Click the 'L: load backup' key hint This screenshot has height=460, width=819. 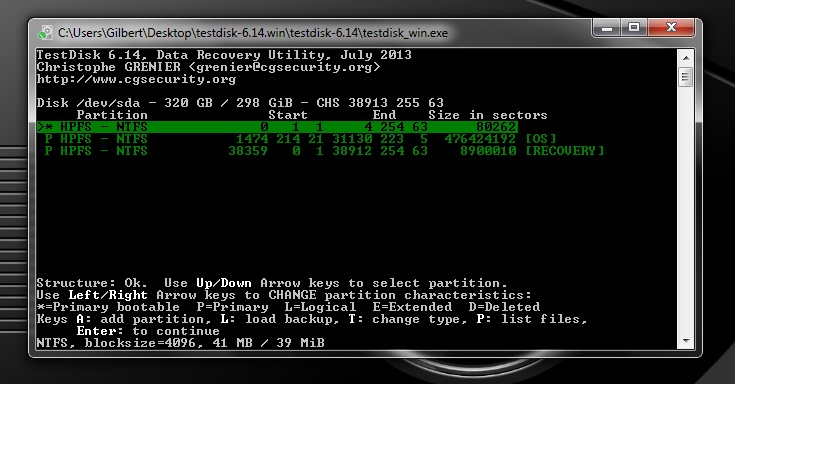280,319
